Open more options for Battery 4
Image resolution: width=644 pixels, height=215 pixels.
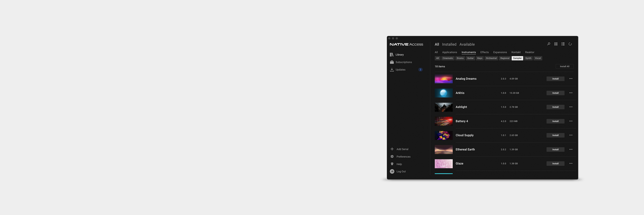571,121
